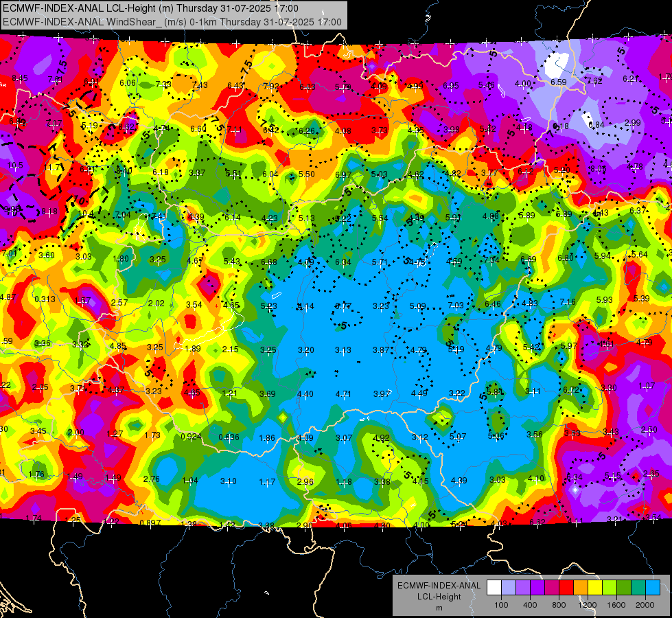Select the value 2.57
Screen dimensions: 672x618
coord(119,302)
